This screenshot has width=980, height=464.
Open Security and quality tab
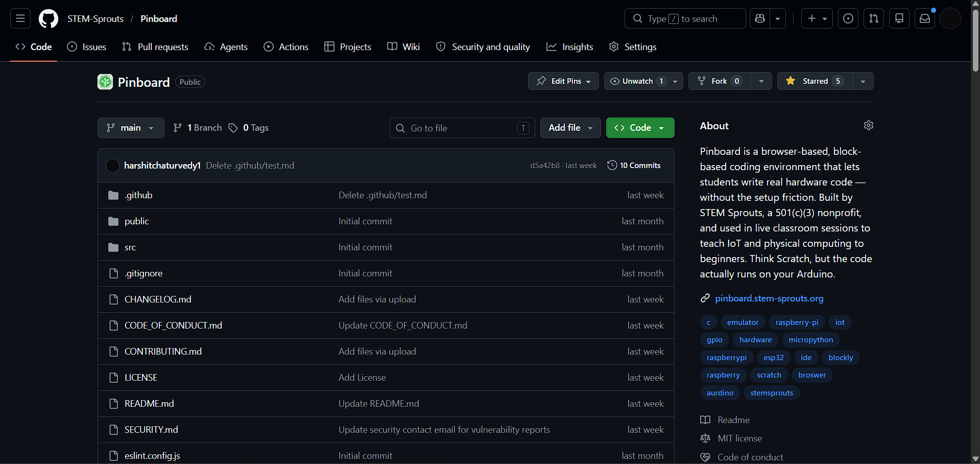pyautogui.click(x=483, y=47)
